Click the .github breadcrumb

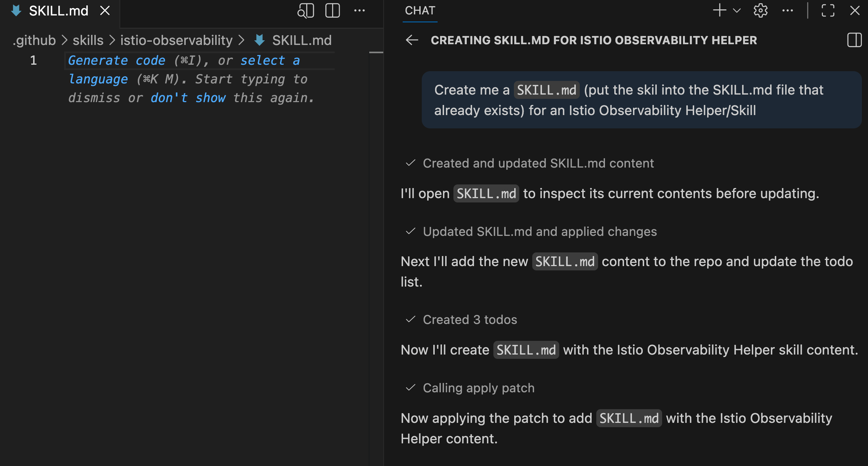pyautogui.click(x=33, y=40)
